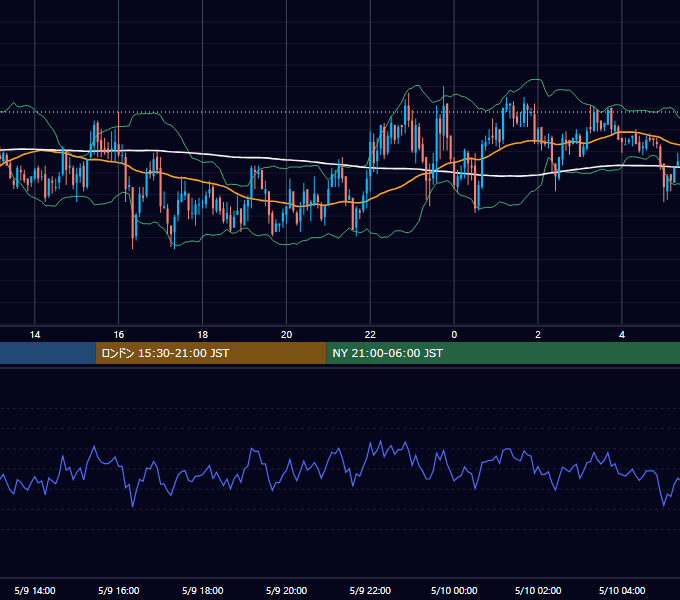Click the 5/9 22:00 oscillator axis label
The image size is (680, 600).
(x=370, y=590)
